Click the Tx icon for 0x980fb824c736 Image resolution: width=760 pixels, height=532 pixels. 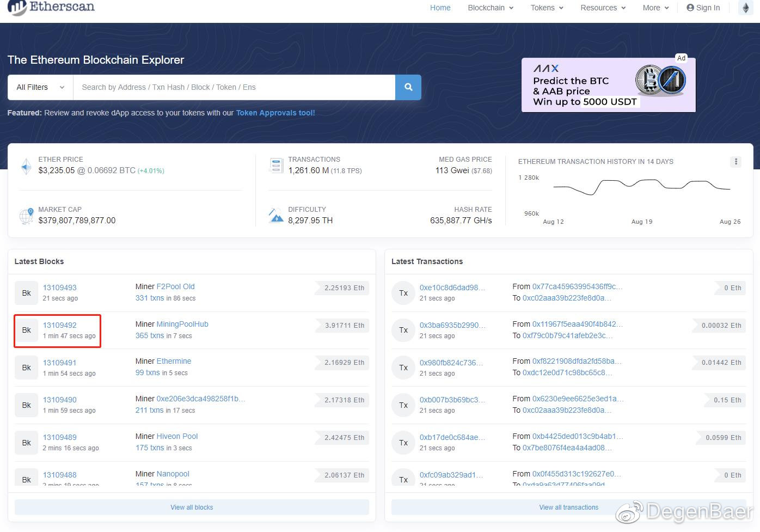(x=403, y=368)
